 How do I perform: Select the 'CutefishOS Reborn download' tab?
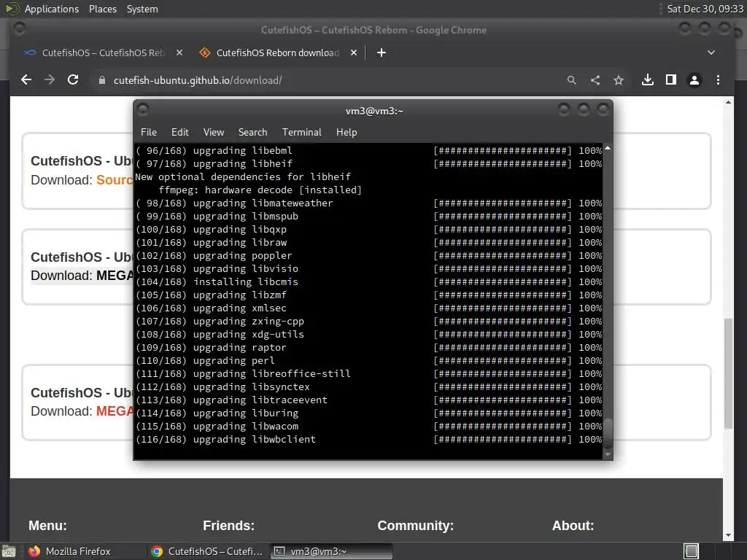(x=277, y=52)
